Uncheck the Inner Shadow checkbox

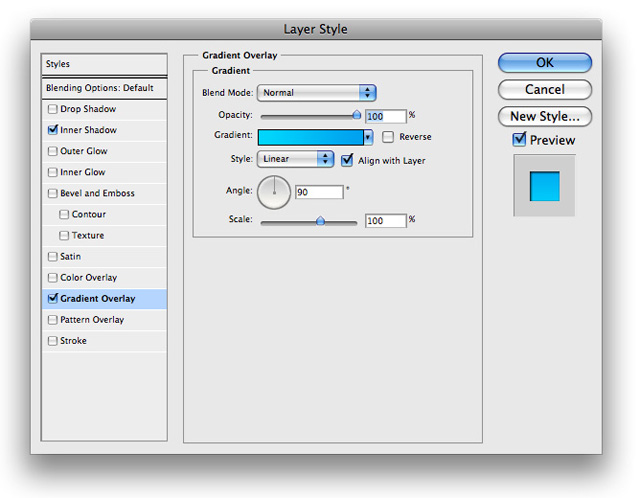52,130
